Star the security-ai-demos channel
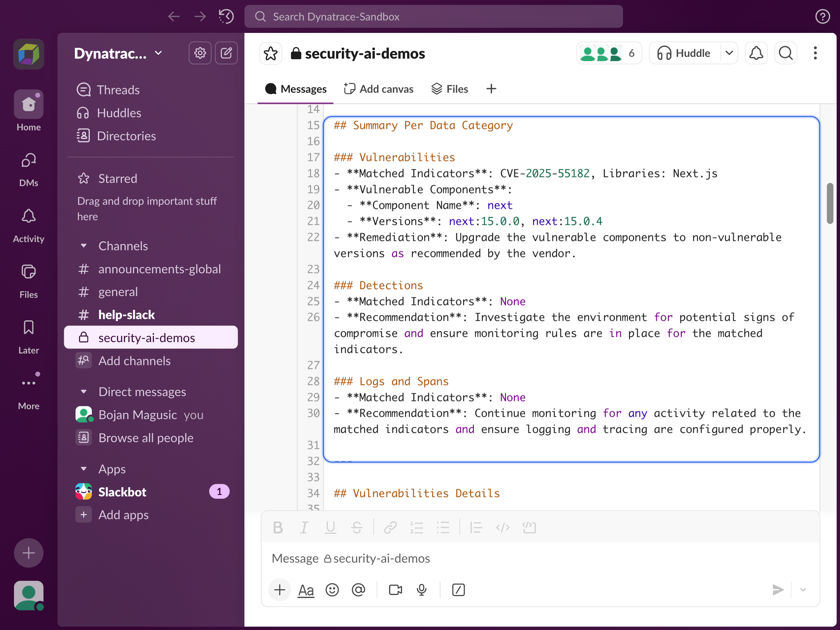840x630 pixels. 270,54
